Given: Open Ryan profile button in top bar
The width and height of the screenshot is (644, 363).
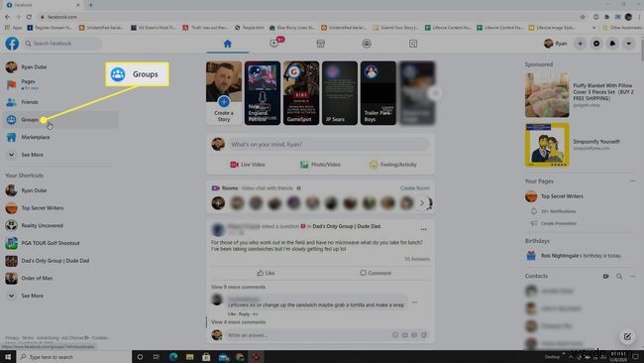Looking at the screenshot, I should [x=555, y=44].
